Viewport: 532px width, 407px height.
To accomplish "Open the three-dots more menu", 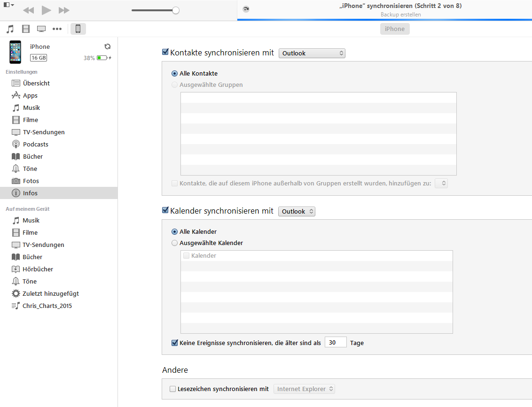I will 57,29.
